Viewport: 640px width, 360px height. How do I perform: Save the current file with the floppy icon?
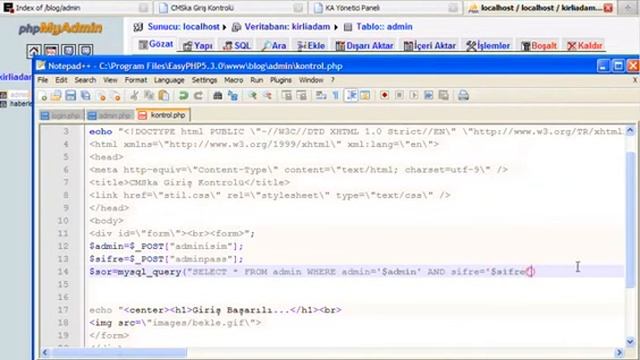(x=71, y=96)
